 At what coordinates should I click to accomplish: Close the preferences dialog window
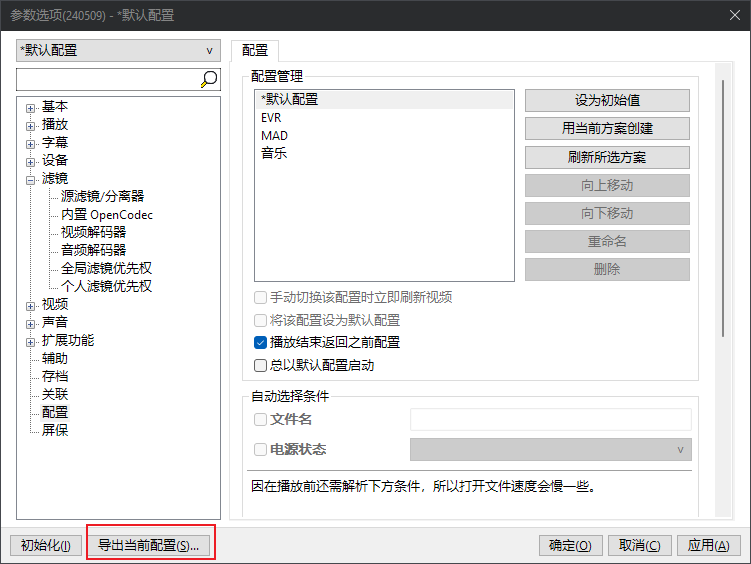pyautogui.click(x=727, y=17)
